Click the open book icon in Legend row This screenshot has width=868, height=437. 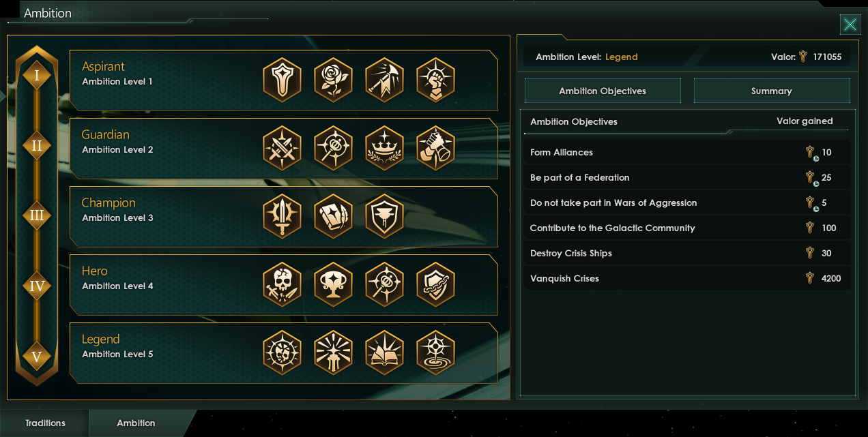click(x=384, y=352)
